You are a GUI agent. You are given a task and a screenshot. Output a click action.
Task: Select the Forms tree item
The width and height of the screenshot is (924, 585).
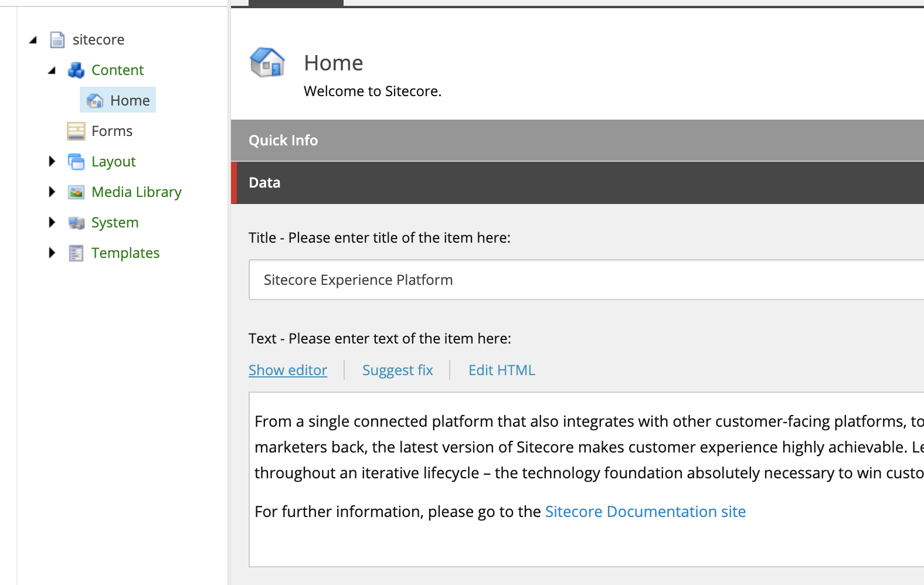coord(112,131)
